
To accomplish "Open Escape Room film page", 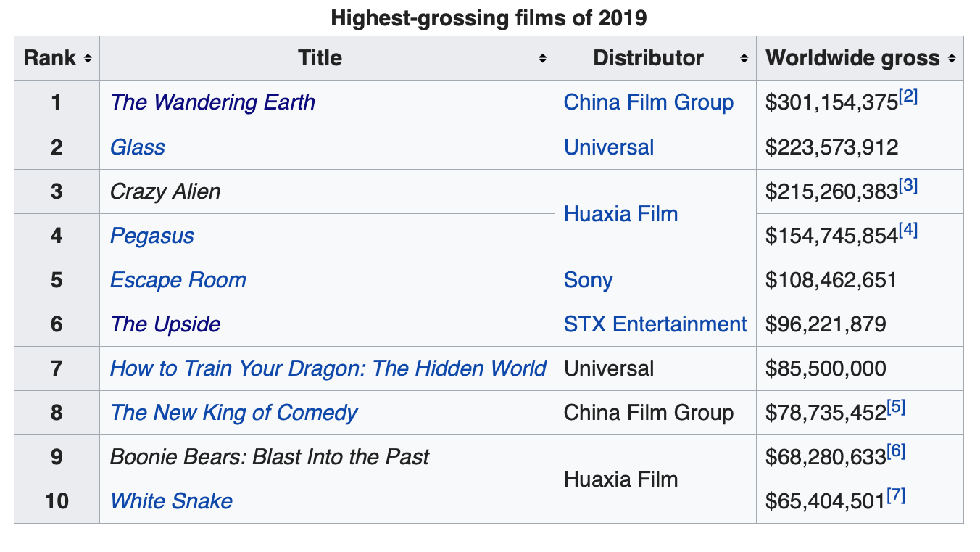I will click(178, 280).
